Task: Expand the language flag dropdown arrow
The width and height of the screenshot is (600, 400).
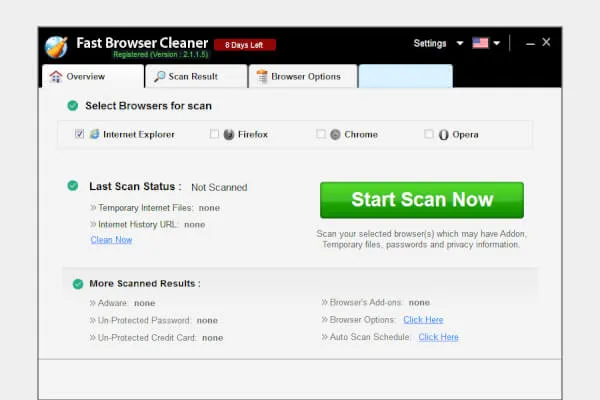Action: click(496, 43)
